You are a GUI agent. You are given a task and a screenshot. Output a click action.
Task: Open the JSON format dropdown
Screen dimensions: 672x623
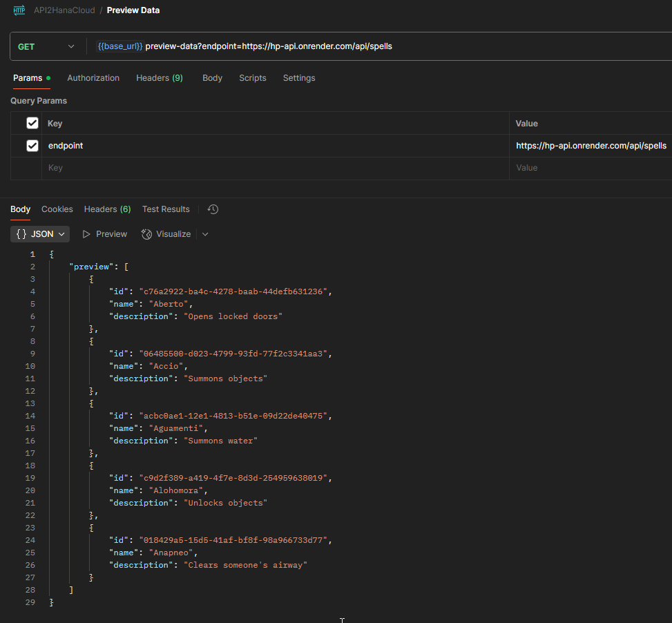pyautogui.click(x=40, y=234)
